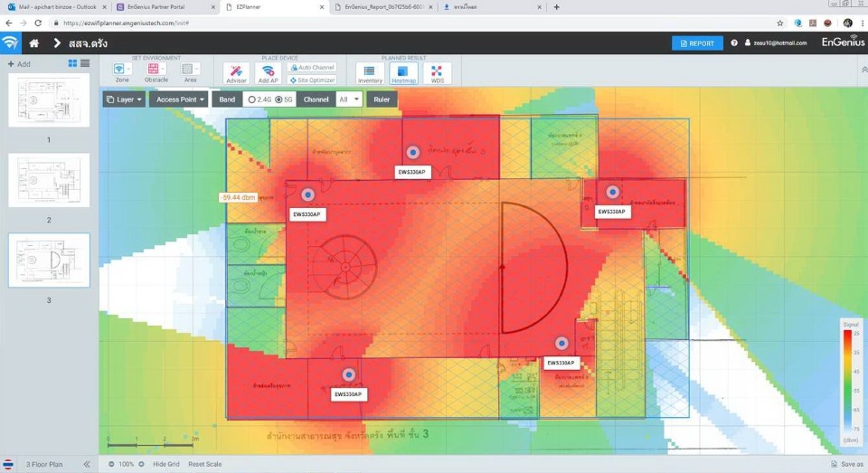Expand the Area tool arrow

(x=197, y=70)
